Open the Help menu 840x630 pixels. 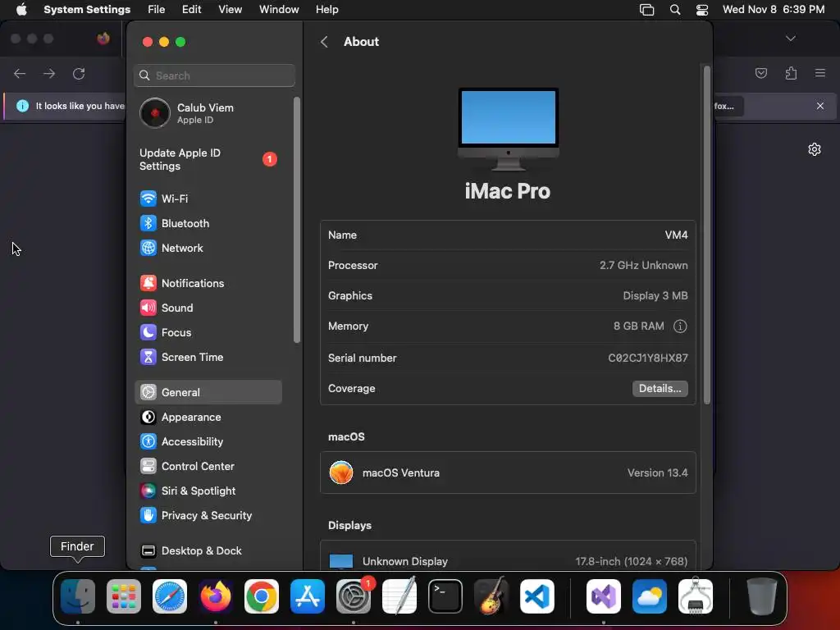click(326, 10)
